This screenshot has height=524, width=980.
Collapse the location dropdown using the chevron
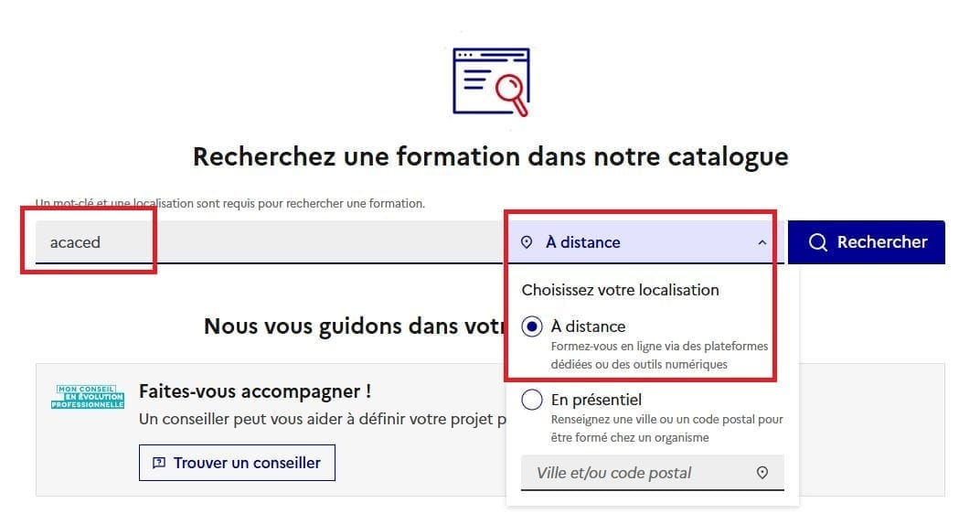coord(762,243)
